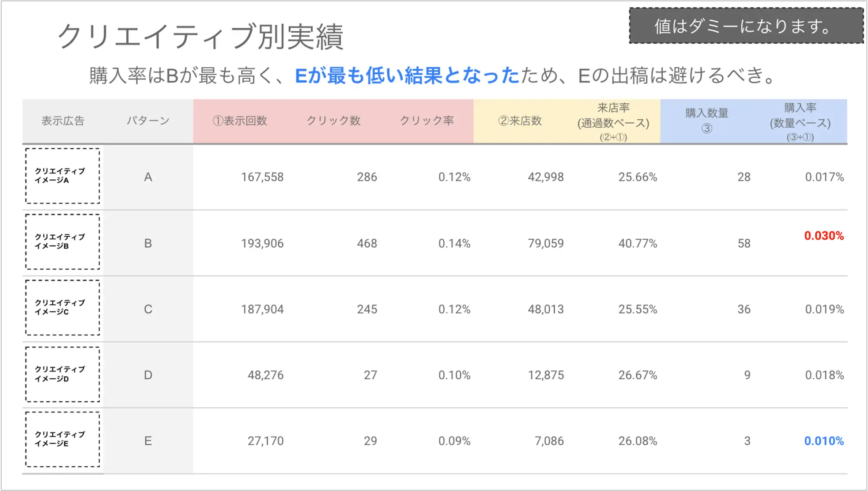Select the ②来店数 column header
The height and width of the screenshot is (491, 868).
pyautogui.click(x=520, y=121)
